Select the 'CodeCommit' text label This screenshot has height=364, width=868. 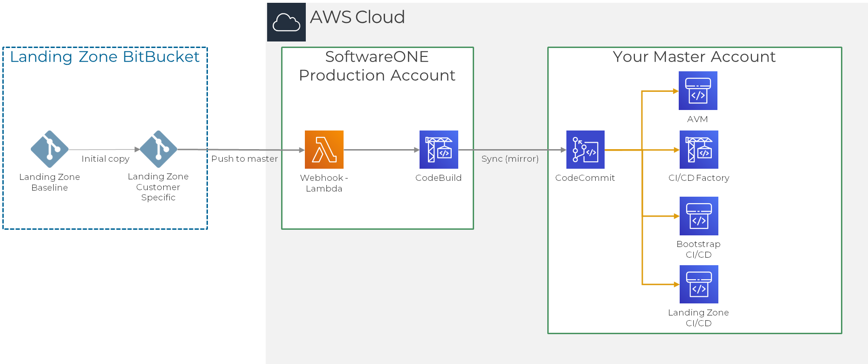(585, 178)
